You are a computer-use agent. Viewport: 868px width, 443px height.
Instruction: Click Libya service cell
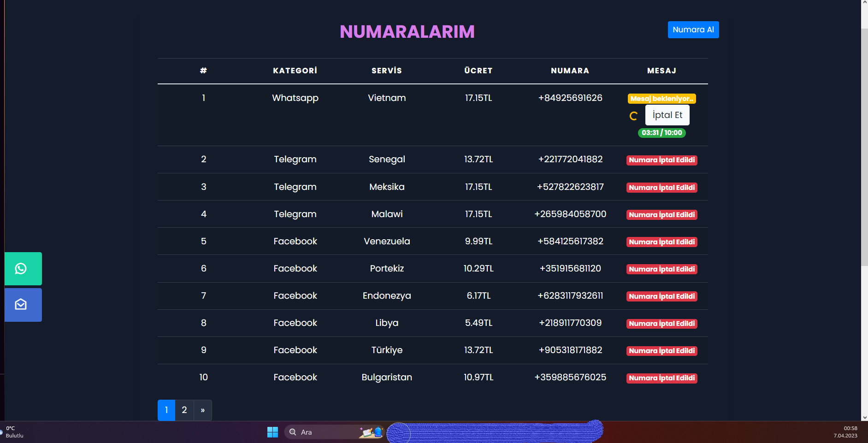387,323
